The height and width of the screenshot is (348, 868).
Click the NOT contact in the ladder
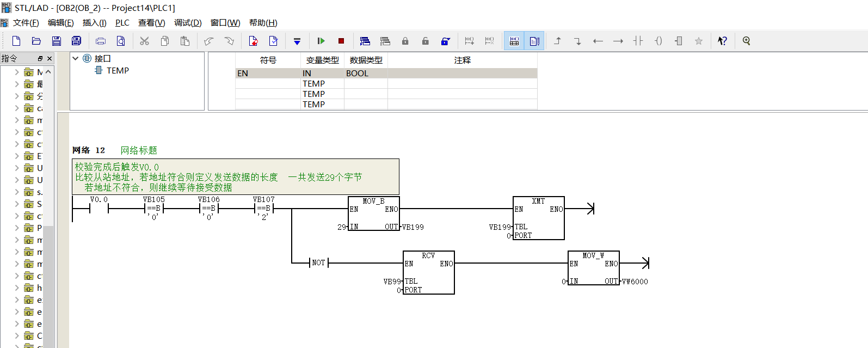pos(319,263)
